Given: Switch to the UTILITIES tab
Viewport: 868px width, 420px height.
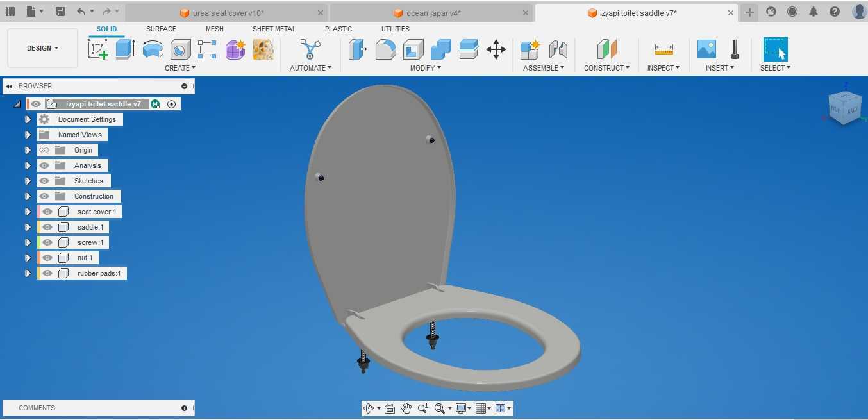Looking at the screenshot, I should pyautogui.click(x=396, y=29).
